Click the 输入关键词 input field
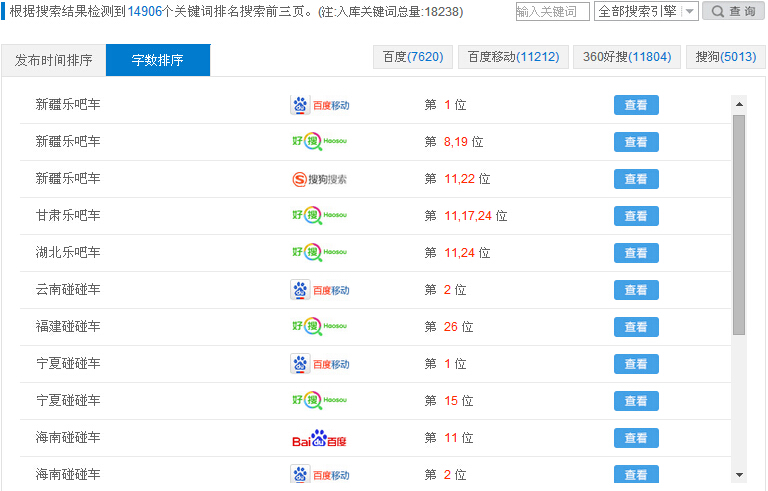 552,11
